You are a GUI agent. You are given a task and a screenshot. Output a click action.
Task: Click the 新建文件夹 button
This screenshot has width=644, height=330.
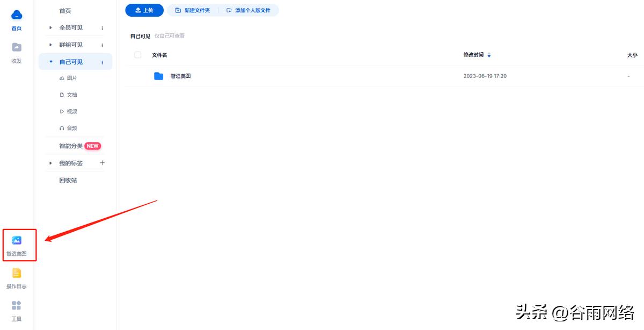tap(192, 10)
